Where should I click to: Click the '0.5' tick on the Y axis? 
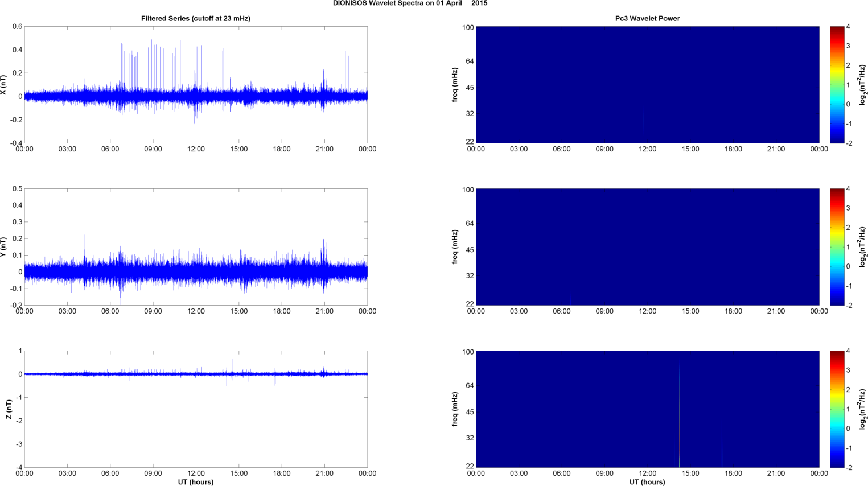click(x=18, y=189)
